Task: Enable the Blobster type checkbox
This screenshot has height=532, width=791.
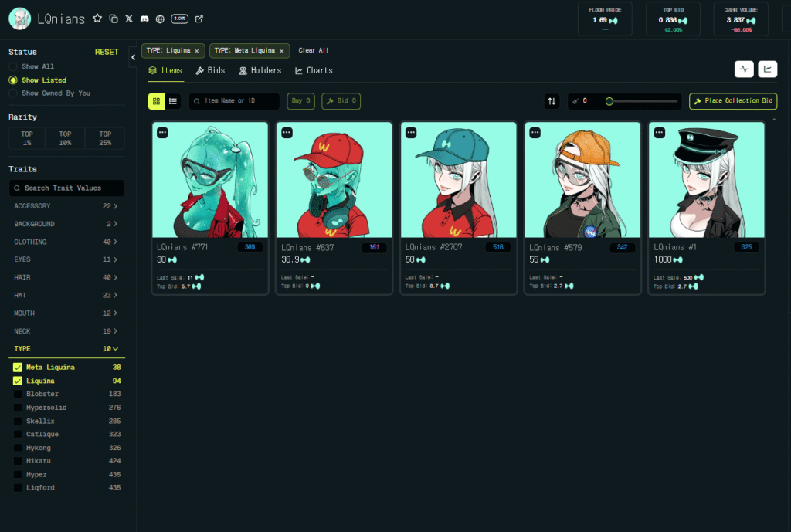Action: coord(18,395)
